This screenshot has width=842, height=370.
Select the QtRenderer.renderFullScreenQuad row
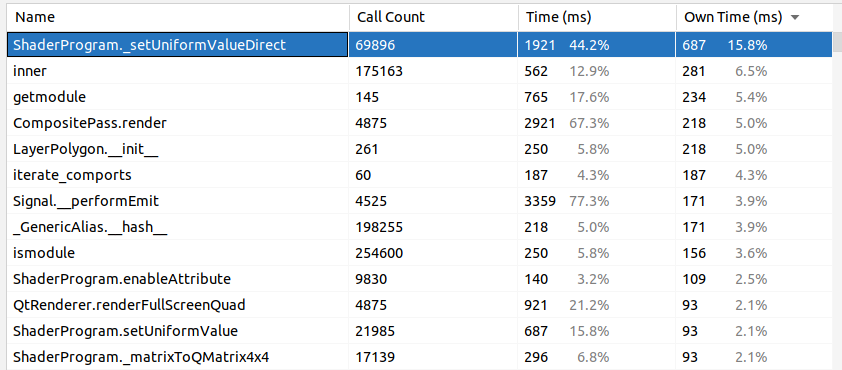click(x=419, y=305)
